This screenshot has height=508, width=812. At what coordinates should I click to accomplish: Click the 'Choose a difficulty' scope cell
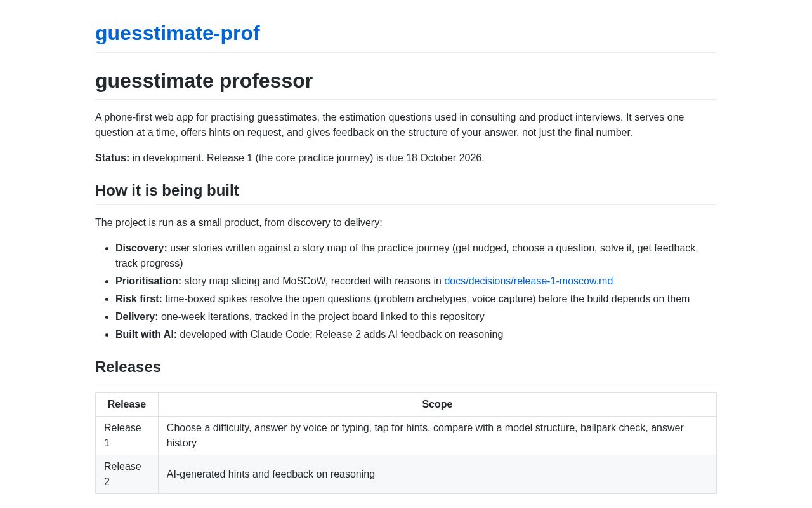(x=437, y=436)
